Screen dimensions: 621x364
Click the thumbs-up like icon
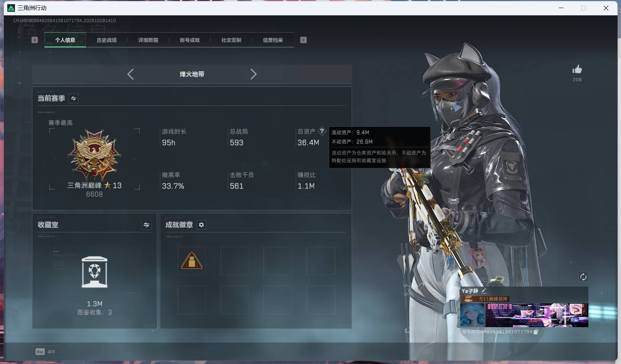coord(577,69)
